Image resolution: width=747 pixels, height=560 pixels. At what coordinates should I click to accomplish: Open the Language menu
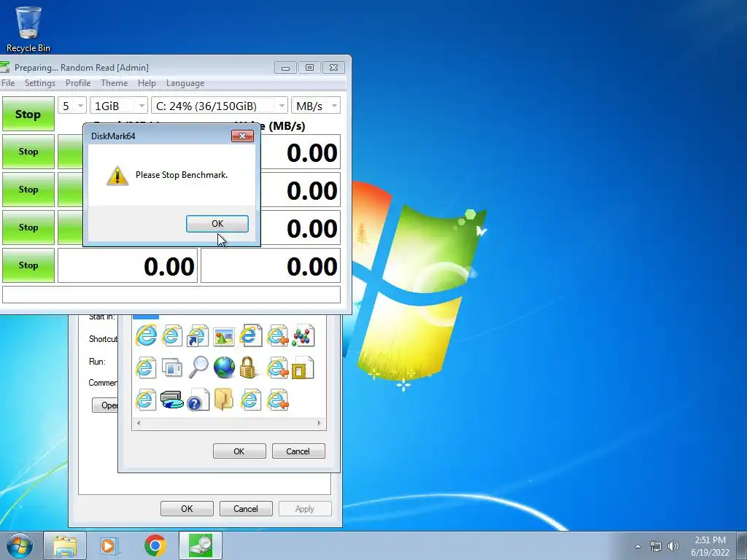[185, 83]
